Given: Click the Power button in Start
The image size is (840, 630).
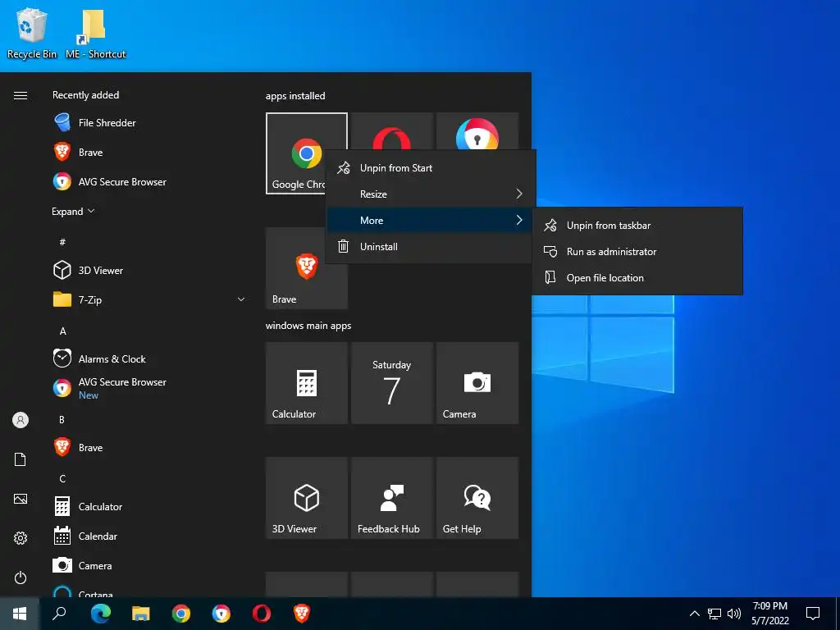Looking at the screenshot, I should pos(21,577).
